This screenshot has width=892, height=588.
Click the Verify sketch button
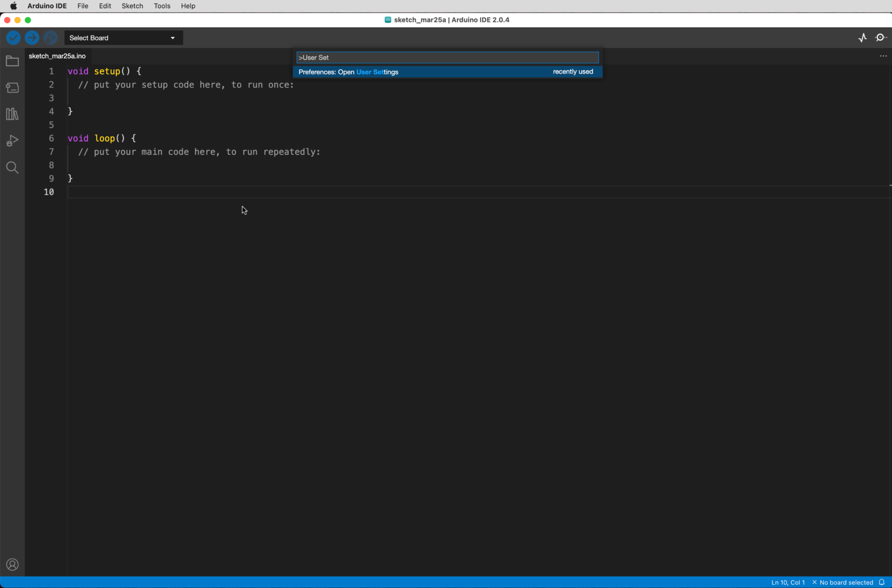click(13, 37)
